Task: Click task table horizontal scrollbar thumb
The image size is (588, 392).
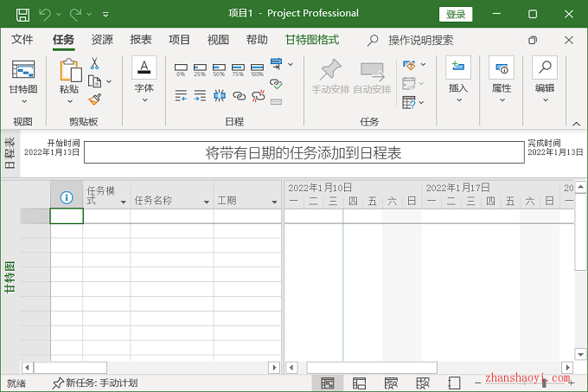Action: coord(71,368)
